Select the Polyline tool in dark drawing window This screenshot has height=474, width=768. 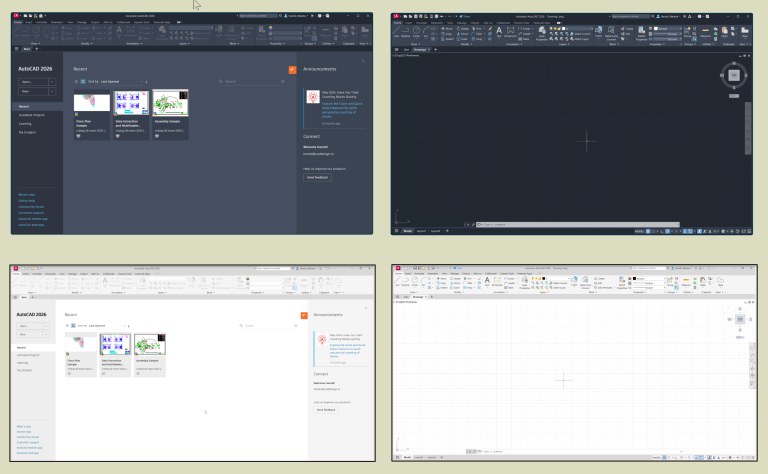click(x=406, y=31)
